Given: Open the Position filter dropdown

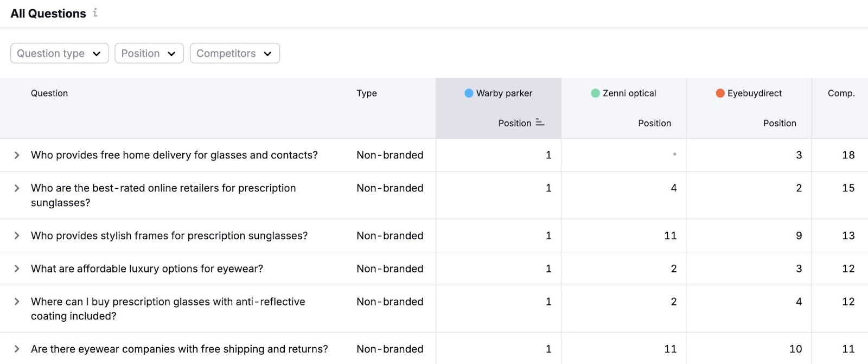Looking at the screenshot, I should pos(149,53).
